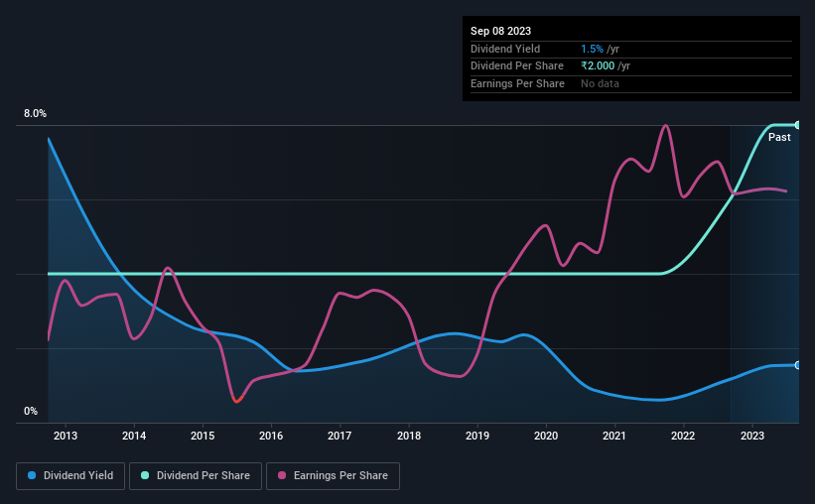Click the ₹2.000 Dividend Per Share value
The width and height of the screenshot is (815, 504).
(598, 66)
